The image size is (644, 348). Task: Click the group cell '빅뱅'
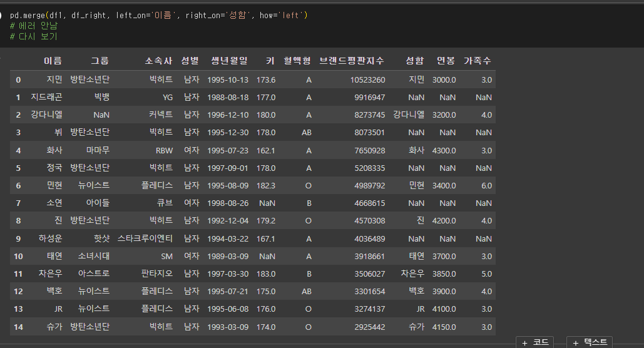point(102,98)
